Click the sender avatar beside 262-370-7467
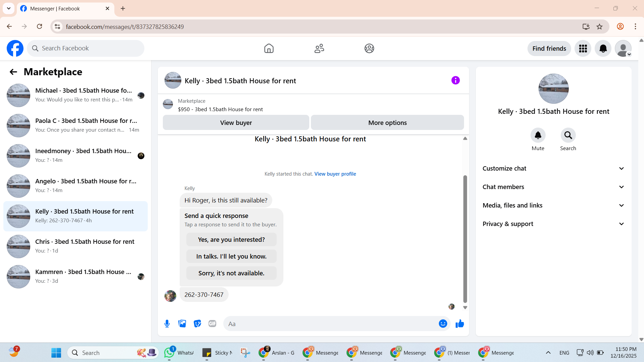 pos(170,296)
